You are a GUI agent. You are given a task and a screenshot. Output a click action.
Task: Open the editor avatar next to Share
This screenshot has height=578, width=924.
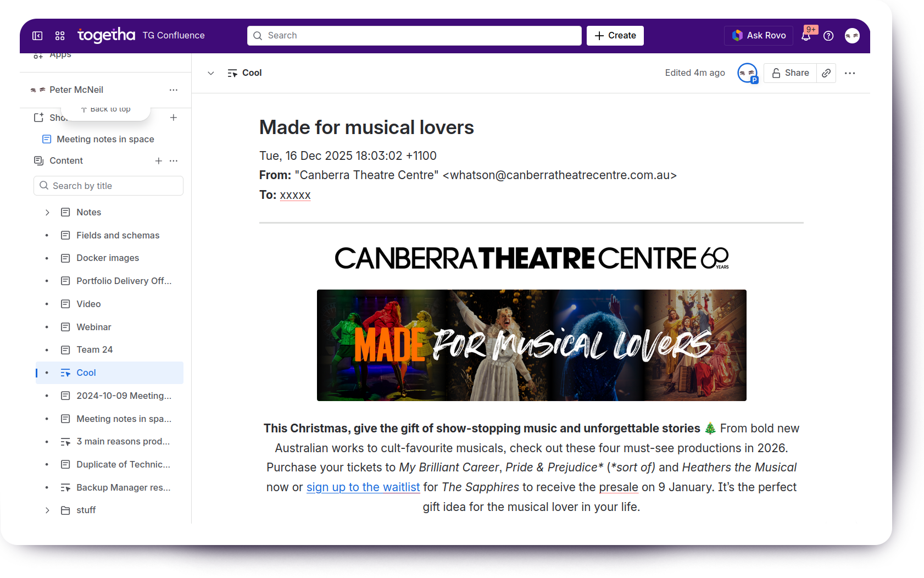coord(747,73)
